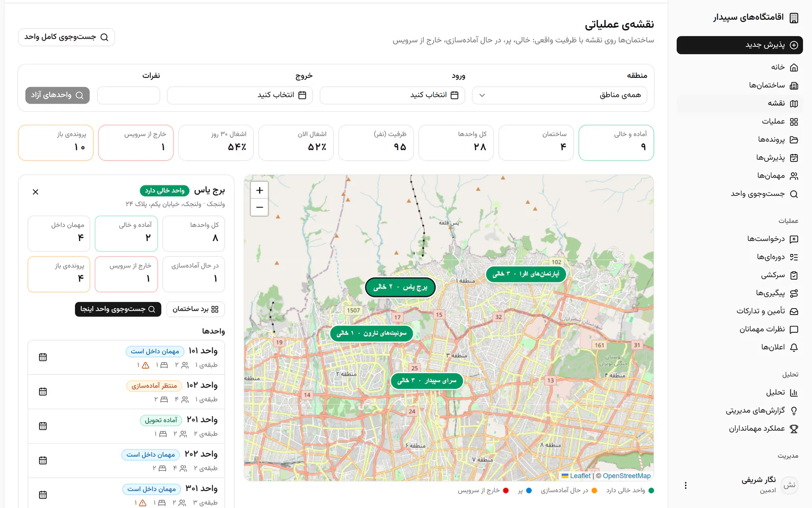The image size is (812, 508).
Task: Click the calendar icon for واحد ۱۰۲
Action: click(x=43, y=391)
